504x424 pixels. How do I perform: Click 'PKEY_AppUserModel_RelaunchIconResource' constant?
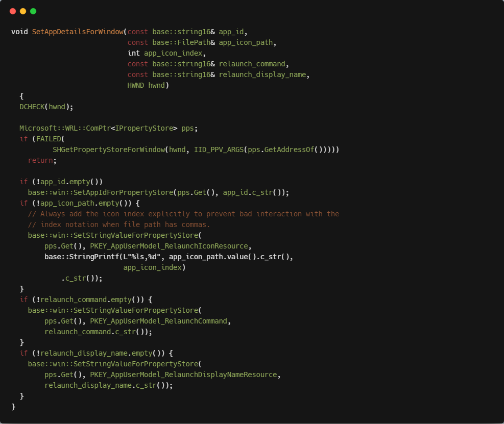[169, 246]
